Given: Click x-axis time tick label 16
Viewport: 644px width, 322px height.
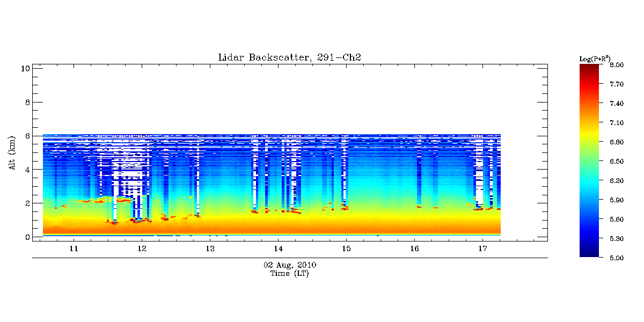Looking at the screenshot, I should point(414,248).
